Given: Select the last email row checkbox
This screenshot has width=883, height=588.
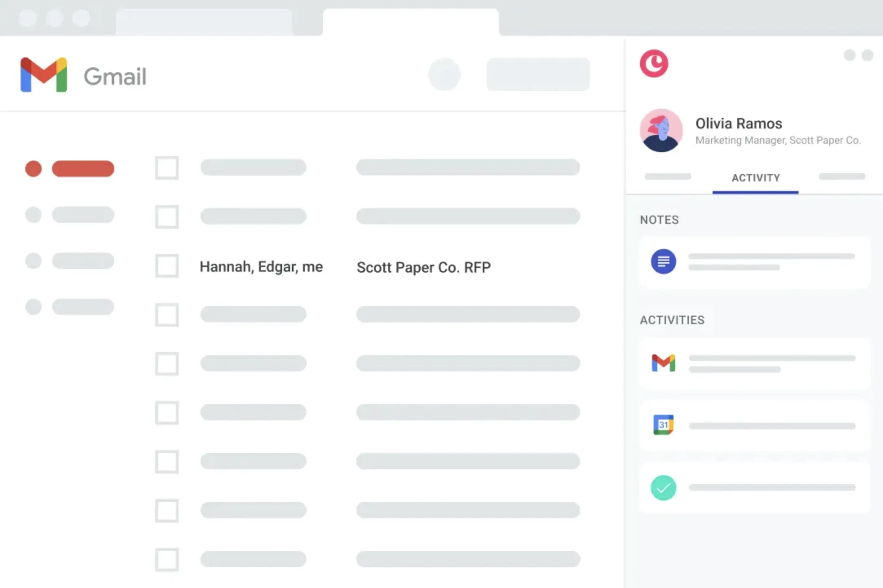Looking at the screenshot, I should (x=167, y=559).
